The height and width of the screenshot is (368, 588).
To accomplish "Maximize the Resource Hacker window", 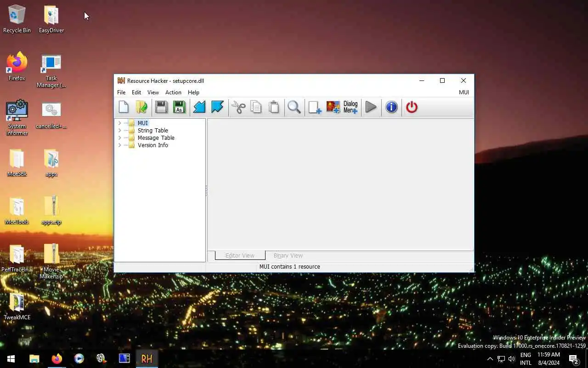I will [442, 80].
